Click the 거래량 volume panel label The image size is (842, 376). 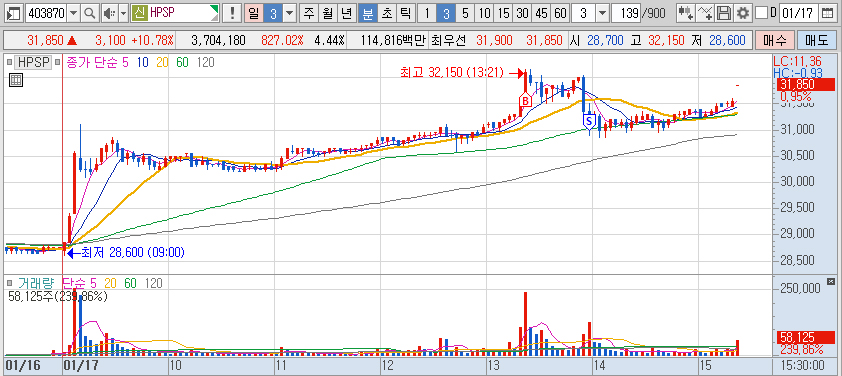tap(37, 283)
